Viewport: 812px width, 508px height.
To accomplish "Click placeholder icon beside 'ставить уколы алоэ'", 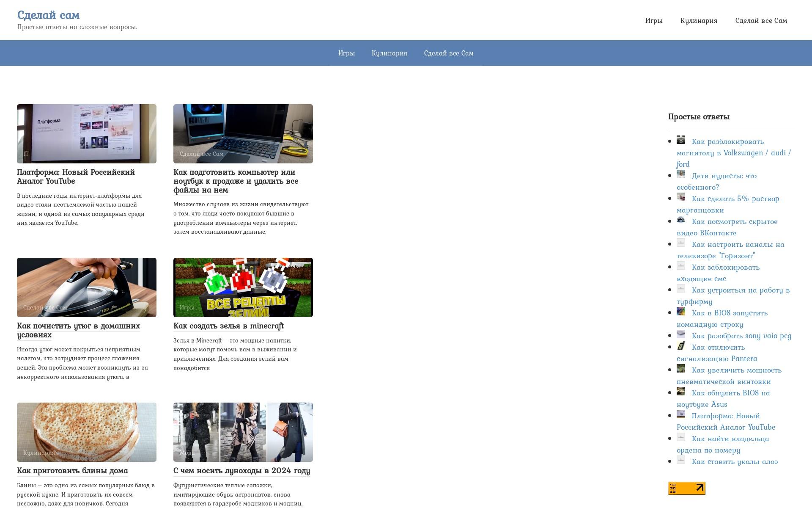I will point(680,460).
